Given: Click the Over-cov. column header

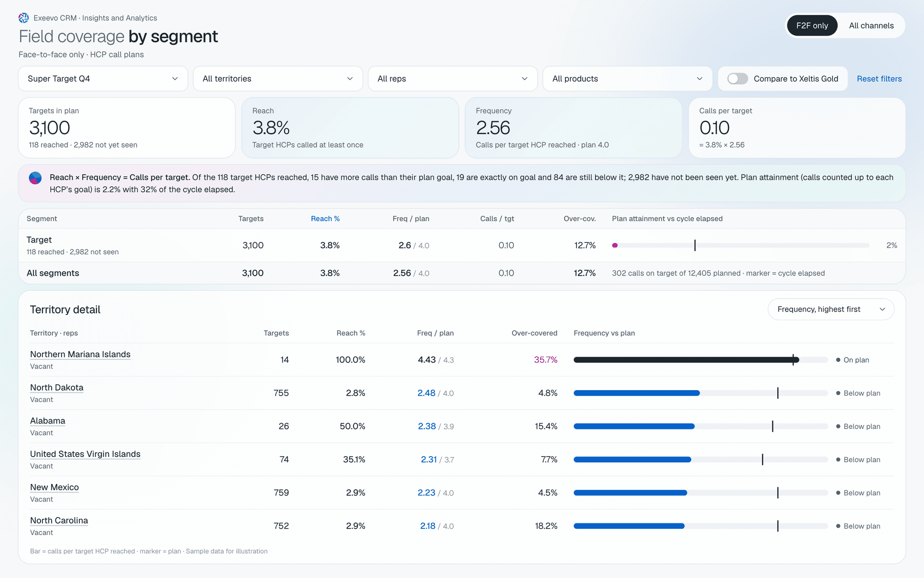Looking at the screenshot, I should tap(580, 219).
